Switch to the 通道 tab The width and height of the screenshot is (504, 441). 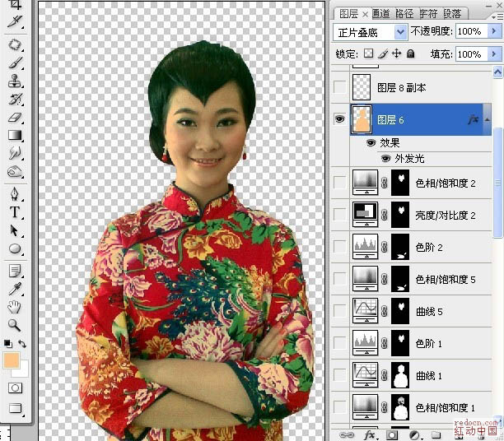click(381, 13)
